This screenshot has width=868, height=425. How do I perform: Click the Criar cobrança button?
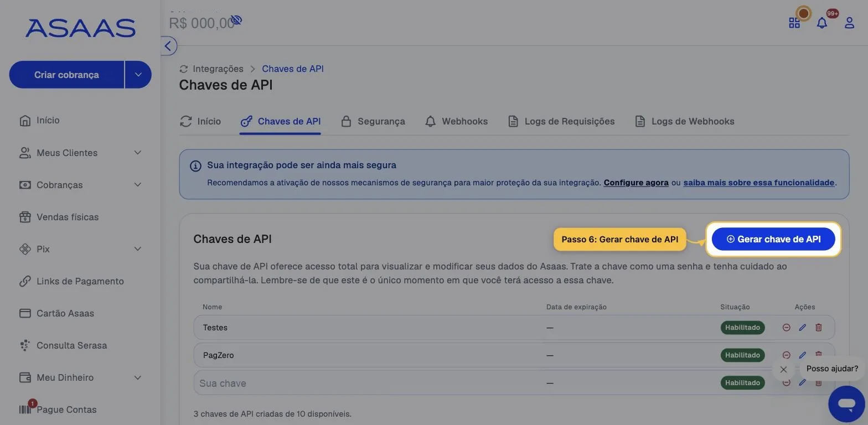[x=66, y=75]
